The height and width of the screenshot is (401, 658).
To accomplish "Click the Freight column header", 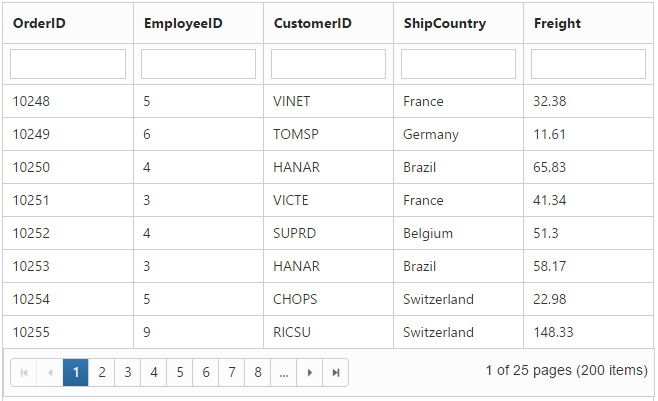I will click(557, 23).
